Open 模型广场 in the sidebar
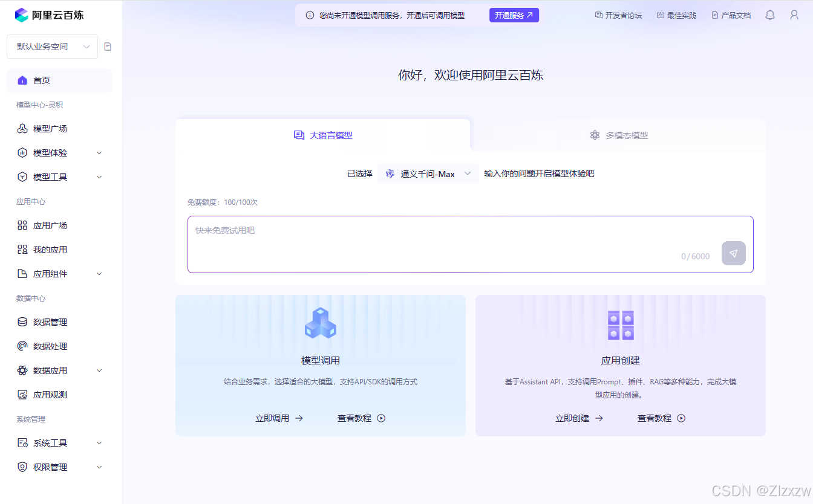This screenshot has height=504, width=813. (59, 129)
